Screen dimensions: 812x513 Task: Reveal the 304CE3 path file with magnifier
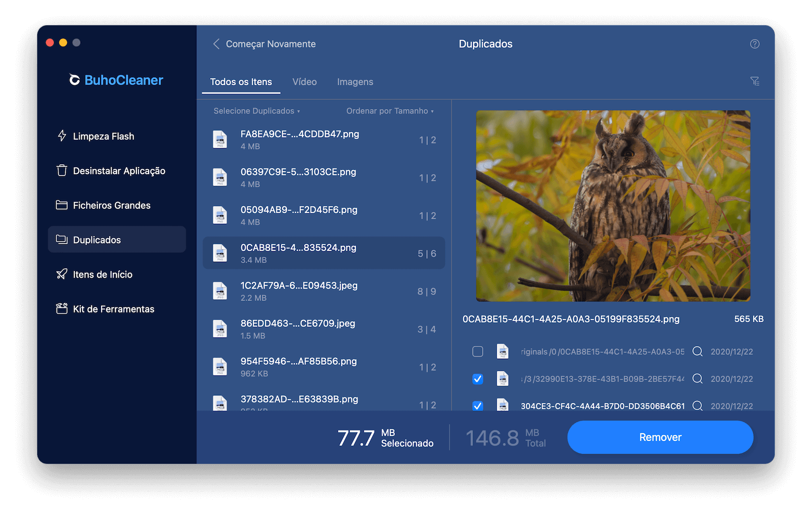tap(698, 405)
